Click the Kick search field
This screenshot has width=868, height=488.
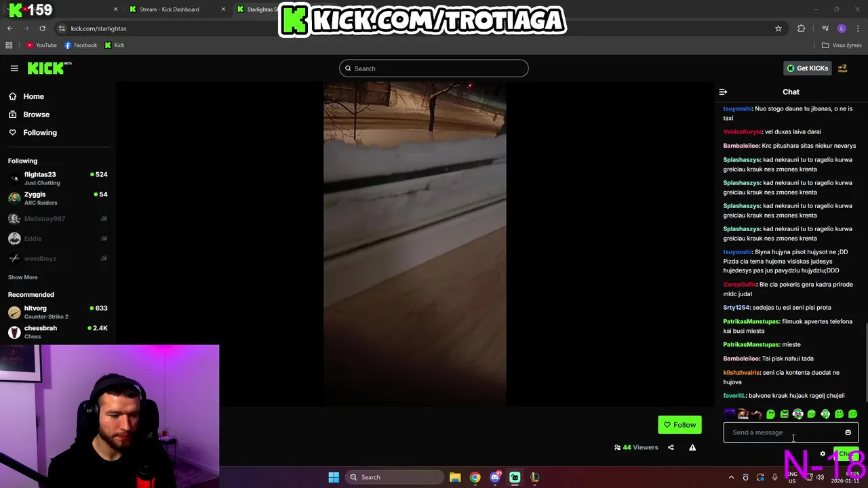point(434,68)
